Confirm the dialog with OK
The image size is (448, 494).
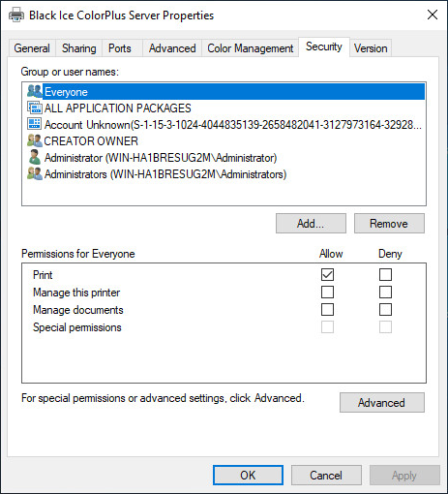click(248, 476)
